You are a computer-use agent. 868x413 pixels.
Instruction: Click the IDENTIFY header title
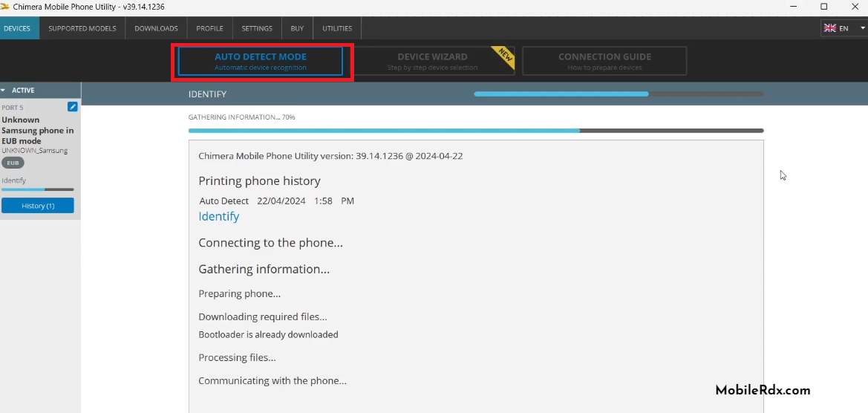coord(207,94)
